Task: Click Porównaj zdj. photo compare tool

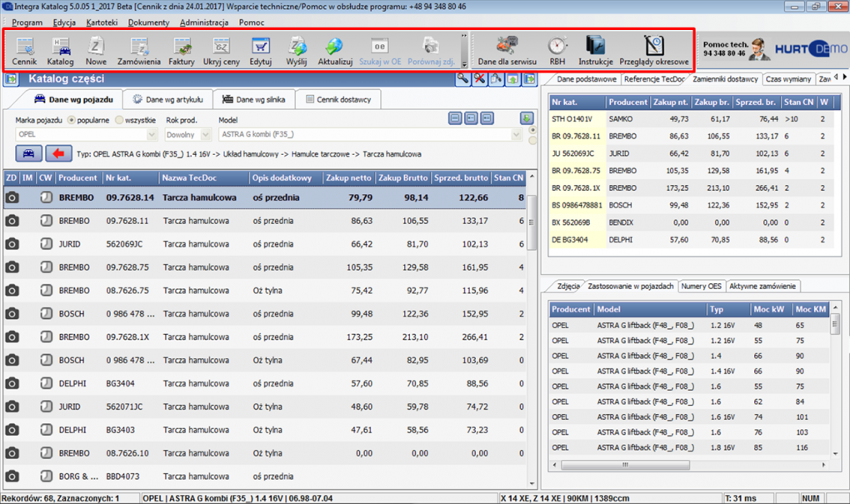Action: [431, 51]
